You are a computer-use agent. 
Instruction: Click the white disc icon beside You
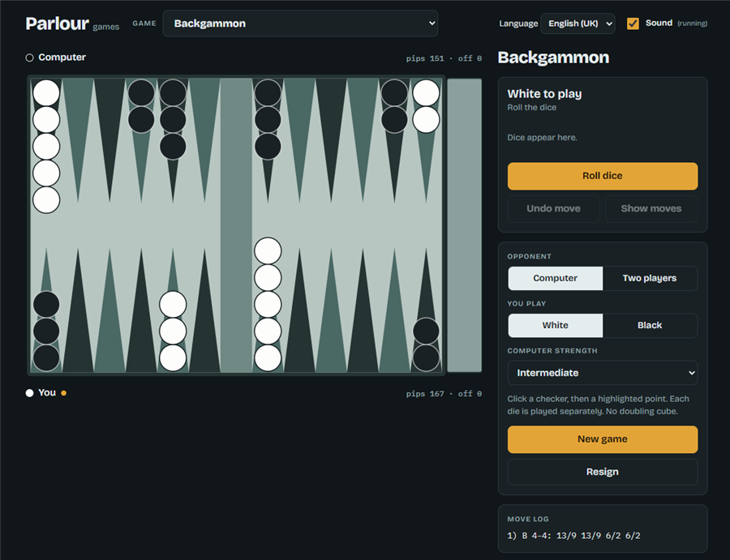tap(29, 393)
